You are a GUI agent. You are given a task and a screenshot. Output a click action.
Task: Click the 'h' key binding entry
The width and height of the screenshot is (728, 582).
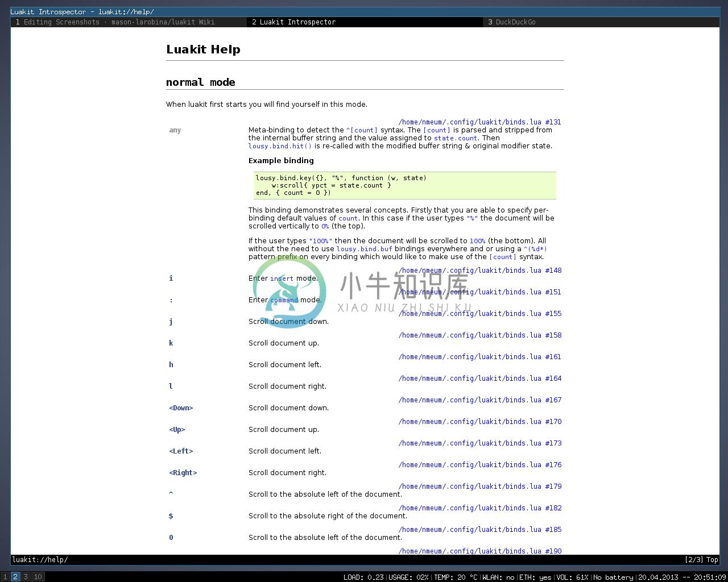click(171, 365)
